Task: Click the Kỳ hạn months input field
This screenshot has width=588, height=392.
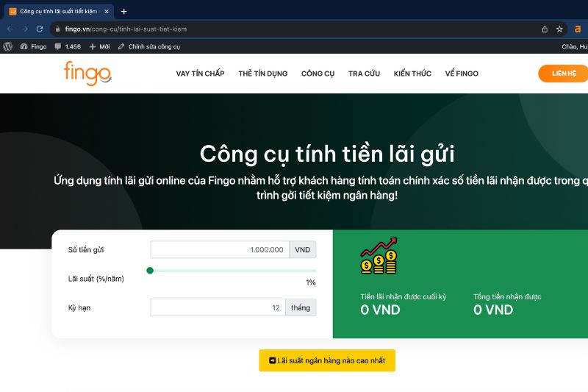Action: click(x=218, y=307)
